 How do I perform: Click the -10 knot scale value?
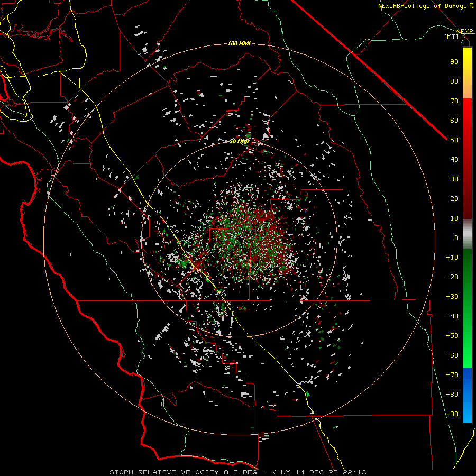[452, 258]
